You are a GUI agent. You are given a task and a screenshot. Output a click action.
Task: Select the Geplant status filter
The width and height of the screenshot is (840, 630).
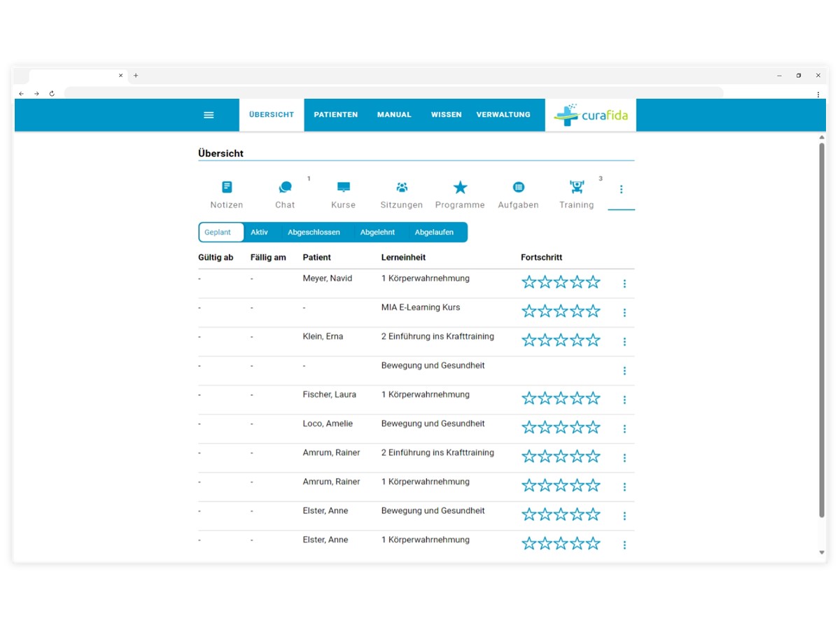click(x=221, y=232)
